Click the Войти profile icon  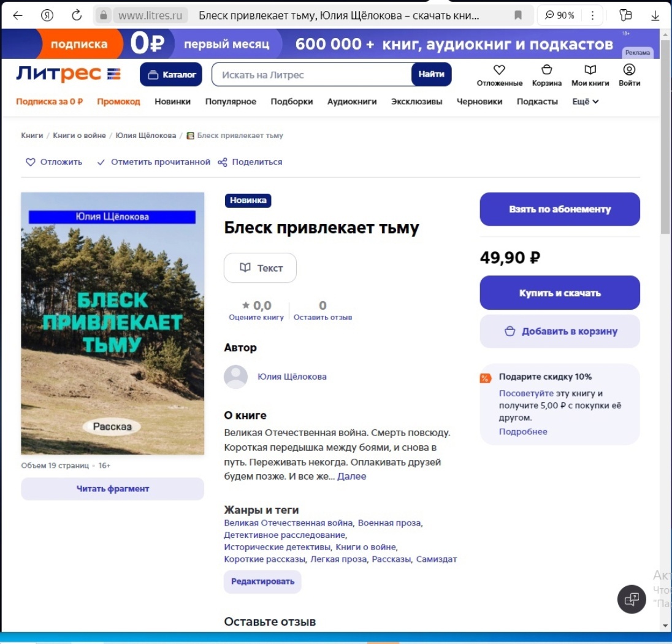pos(629,69)
